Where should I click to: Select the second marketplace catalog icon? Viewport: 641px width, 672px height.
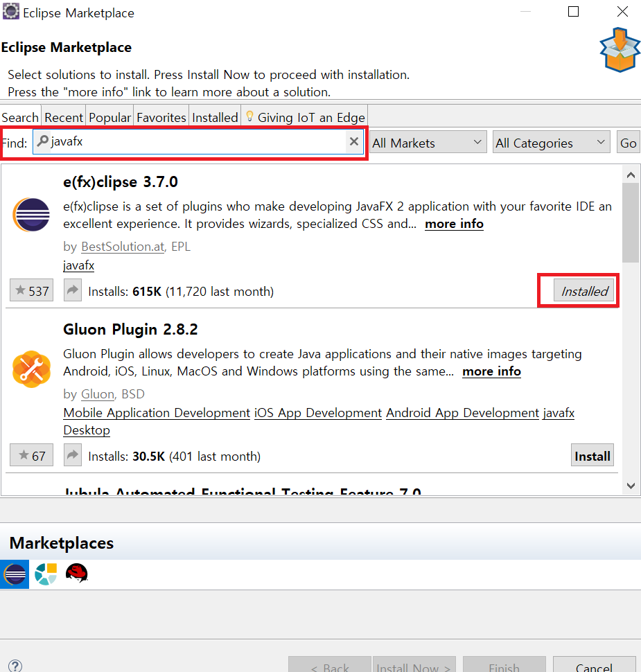pos(46,574)
